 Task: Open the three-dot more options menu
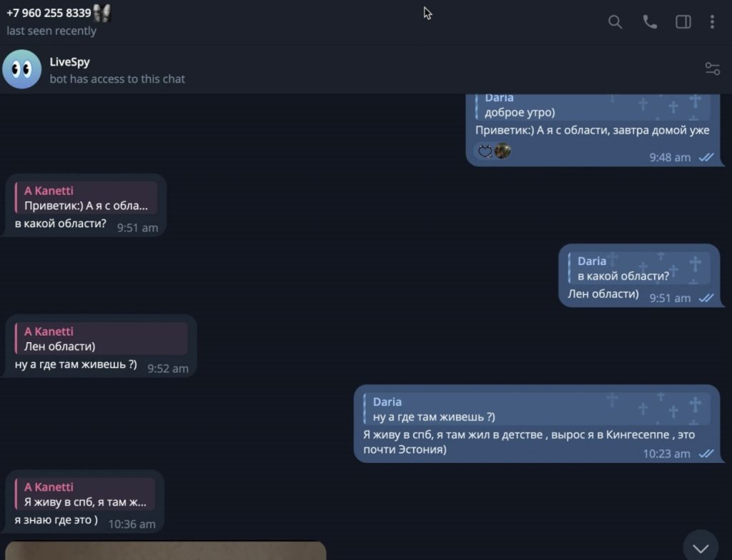click(x=712, y=22)
